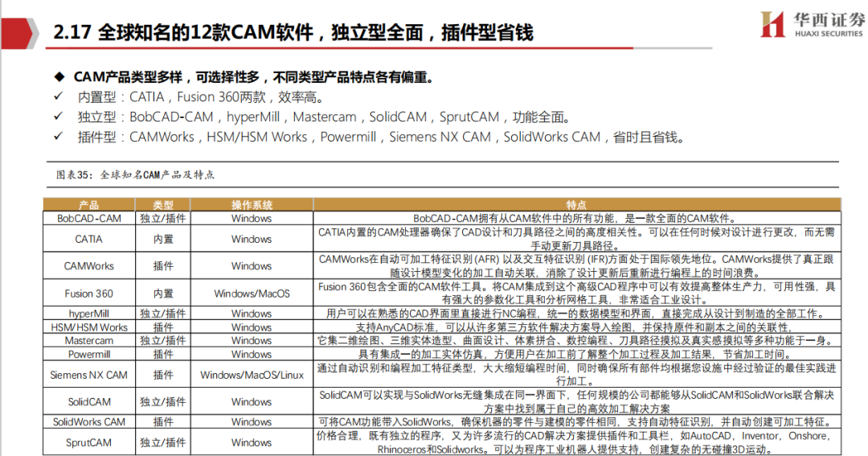This screenshot has height=456, width=868.
Task: Click Windows/MacOS cell in Fusion 360 row
Action: tap(252, 293)
